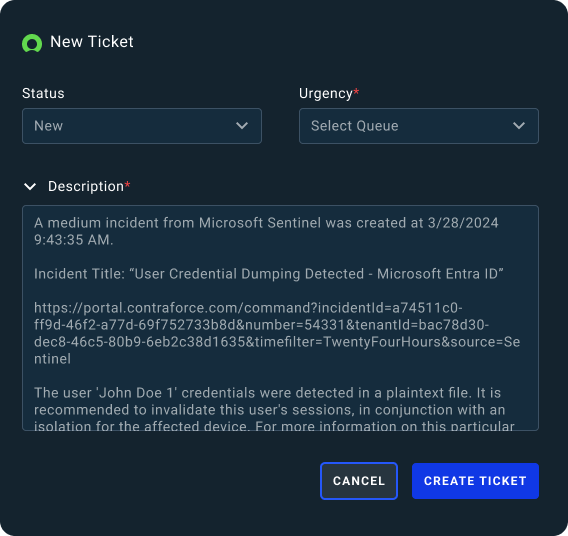The image size is (568, 536).
Task: Click the red asterisk beside Description
Action: point(127,184)
